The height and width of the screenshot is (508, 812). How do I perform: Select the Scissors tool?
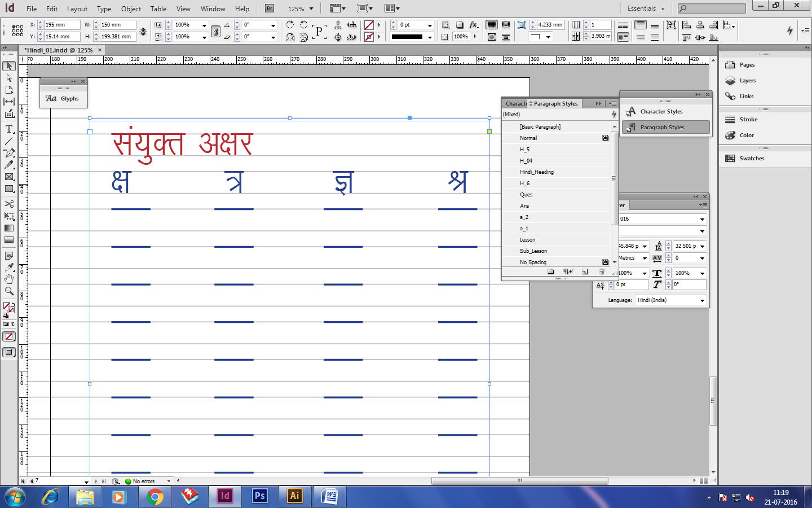pos(9,204)
